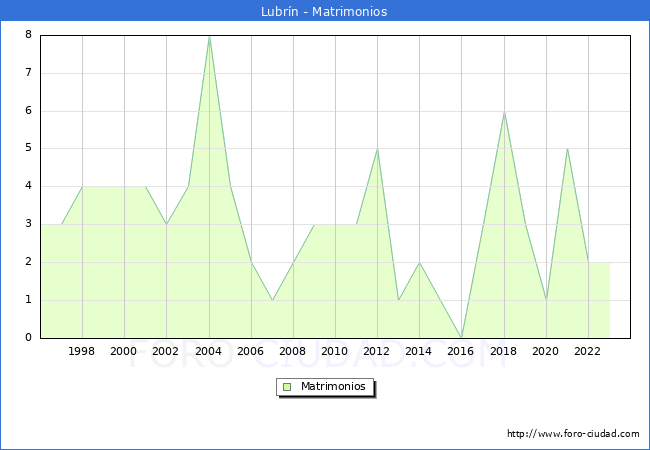Click the 2018 peak at value 6
Image resolution: width=650 pixels, height=450 pixels.
tap(504, 111)
